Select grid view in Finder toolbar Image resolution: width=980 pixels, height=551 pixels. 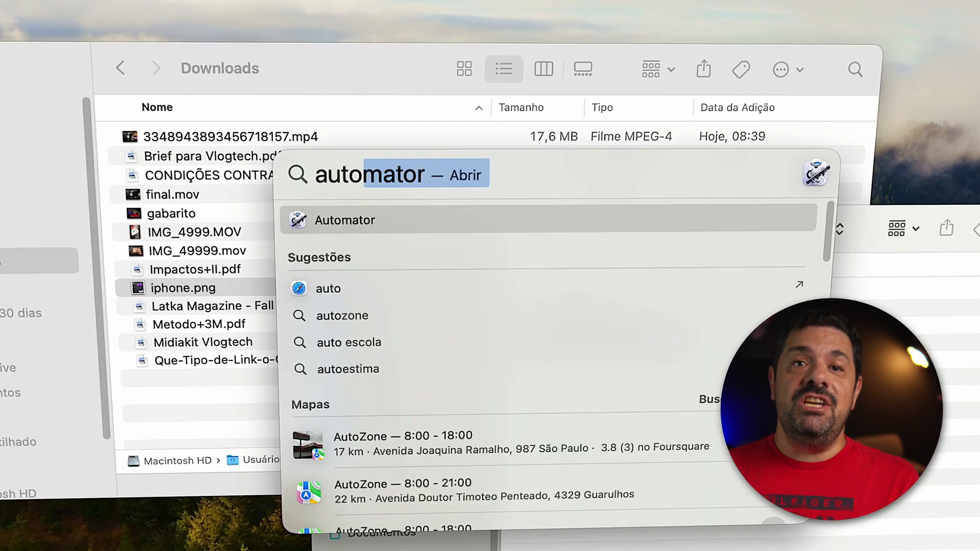[x=463, y=69]
